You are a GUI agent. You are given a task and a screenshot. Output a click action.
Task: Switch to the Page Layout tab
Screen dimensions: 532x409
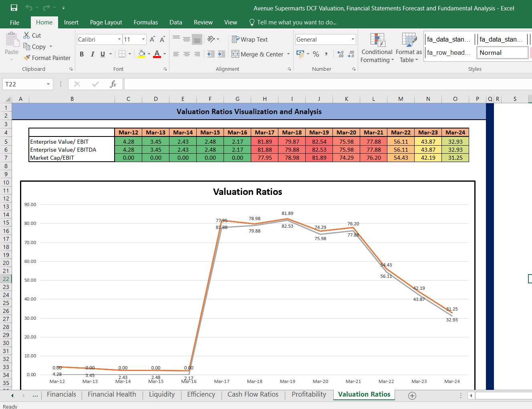pyautogui.click(x=106, y=22)
